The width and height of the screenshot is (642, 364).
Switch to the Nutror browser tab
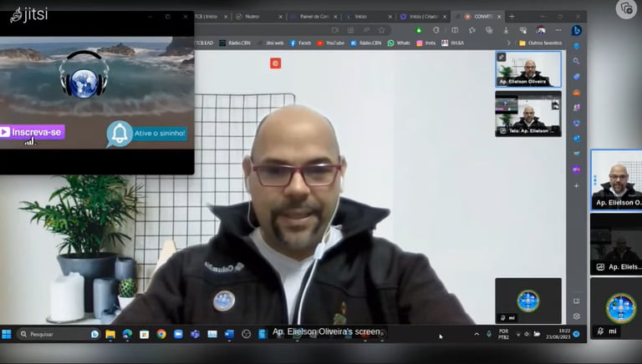258,17
